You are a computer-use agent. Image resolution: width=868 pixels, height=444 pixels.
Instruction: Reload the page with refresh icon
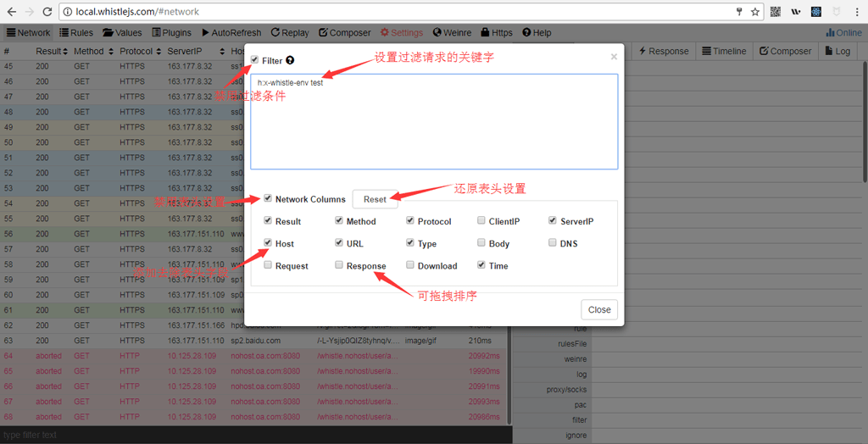(47, 12)
